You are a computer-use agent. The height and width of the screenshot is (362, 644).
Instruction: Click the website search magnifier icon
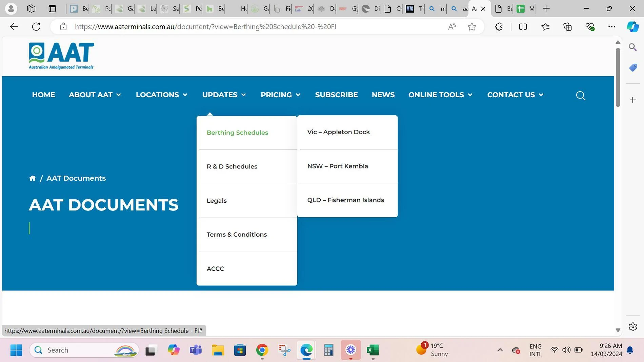[581, 96]
